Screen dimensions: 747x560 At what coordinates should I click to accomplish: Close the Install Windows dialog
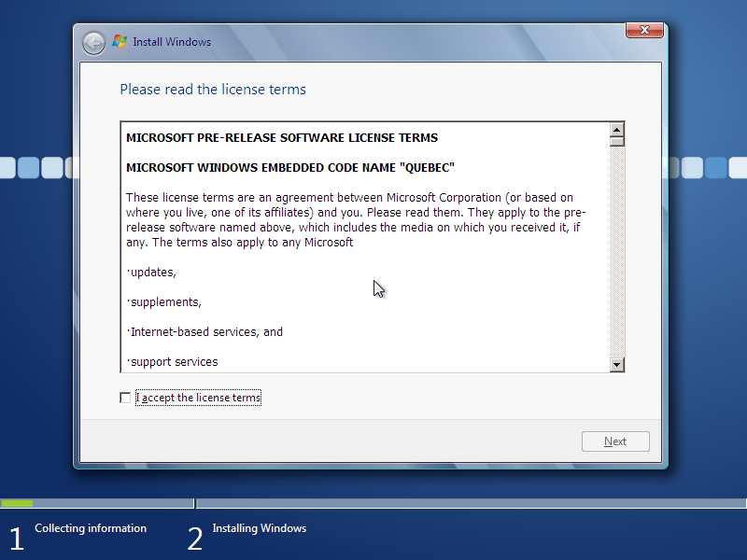[644, 30]
